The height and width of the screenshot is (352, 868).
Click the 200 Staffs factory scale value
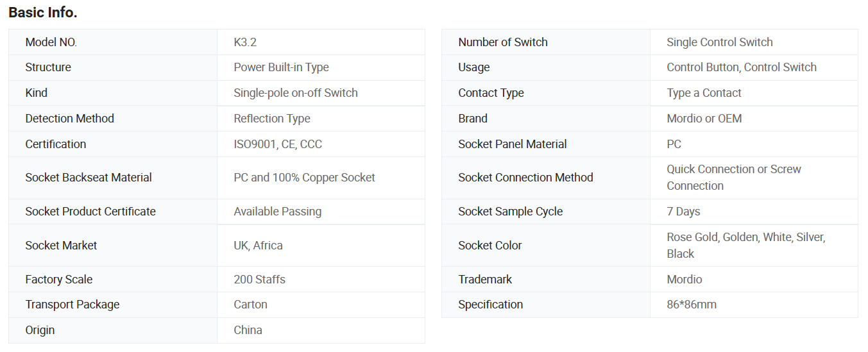259,280
